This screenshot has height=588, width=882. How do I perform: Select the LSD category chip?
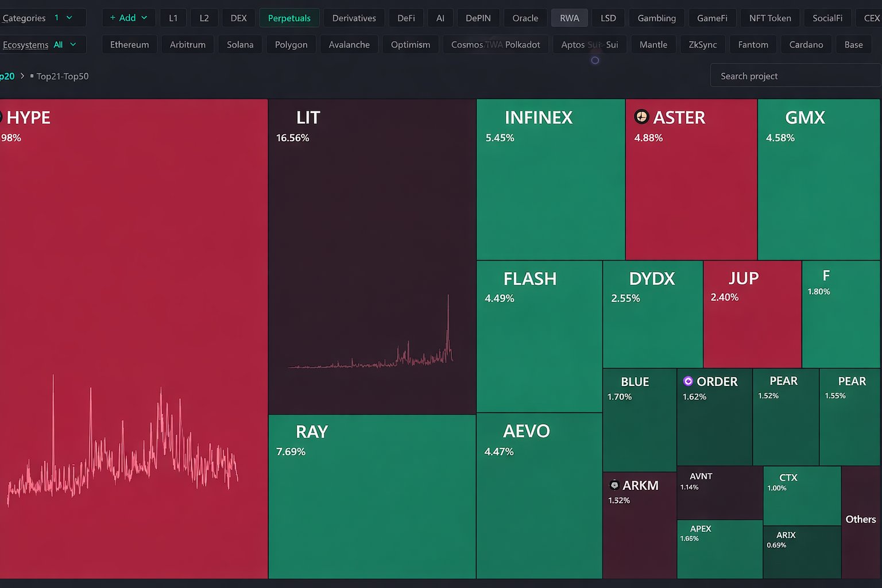(609, 18)
